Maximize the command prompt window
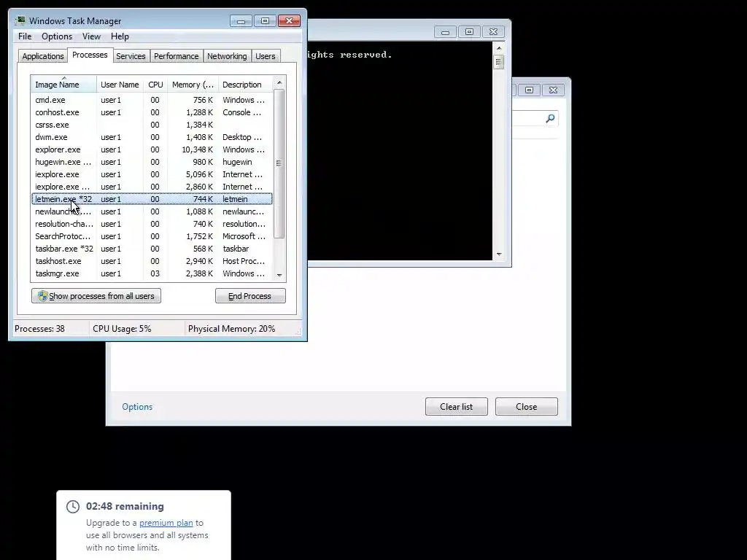 [469, 32]
